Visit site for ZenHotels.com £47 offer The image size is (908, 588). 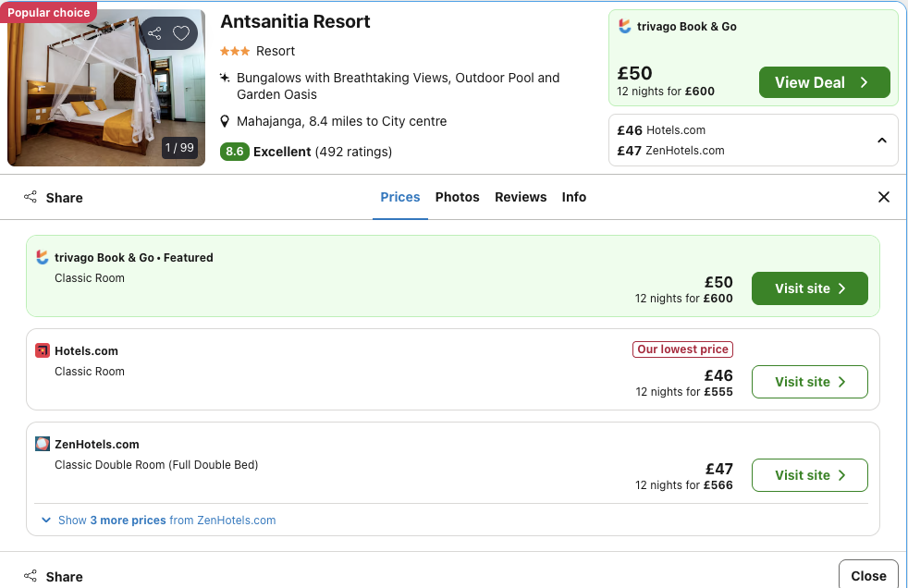click(809, 475)
